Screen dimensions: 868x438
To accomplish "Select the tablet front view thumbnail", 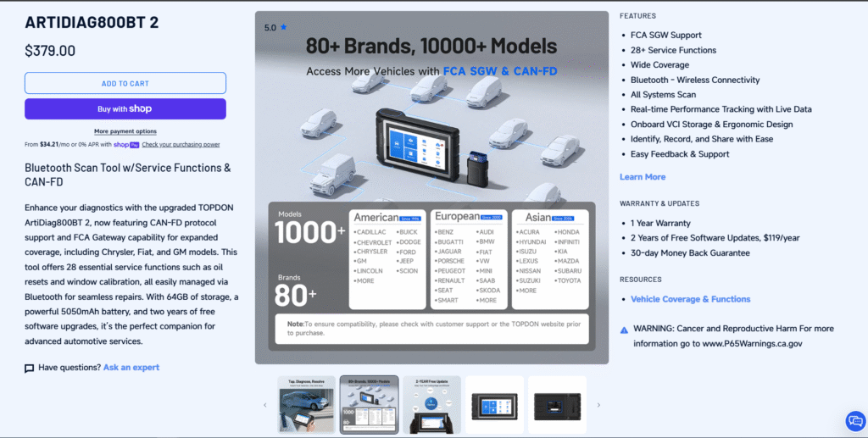I will coord(494,405).
